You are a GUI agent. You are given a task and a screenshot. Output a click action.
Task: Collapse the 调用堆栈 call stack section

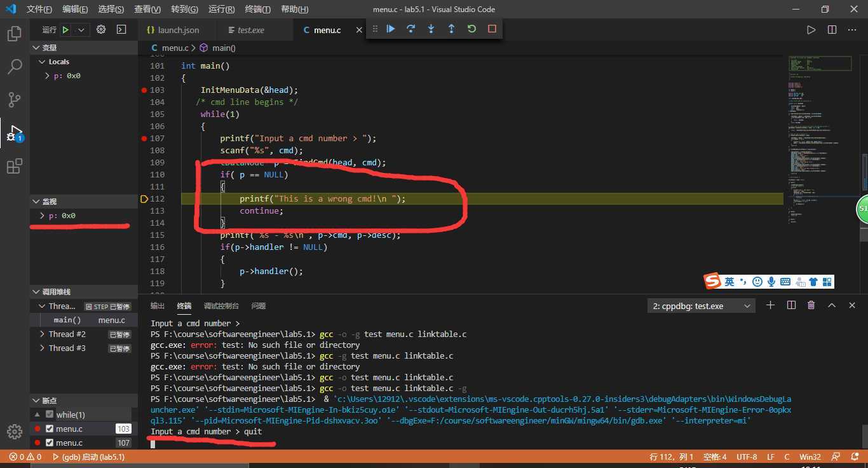(84, 292)
